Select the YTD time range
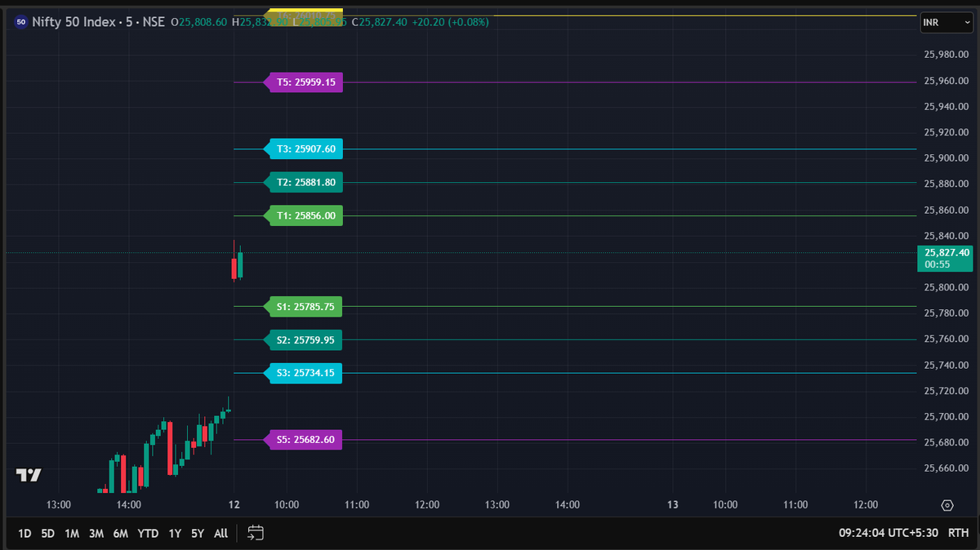This screenshot has height=550, width=980. [148, 534]
